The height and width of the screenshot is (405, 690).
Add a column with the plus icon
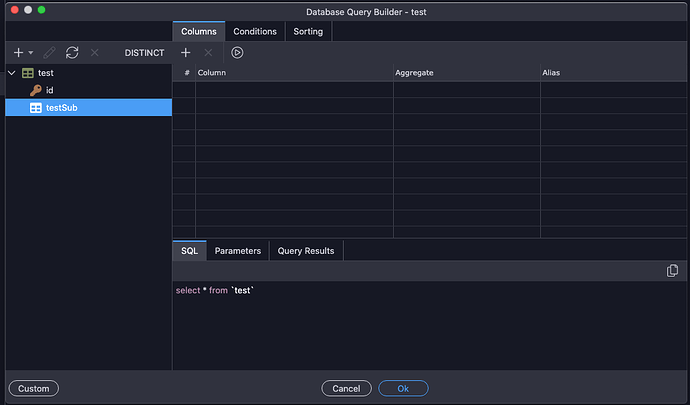(186, 53)
